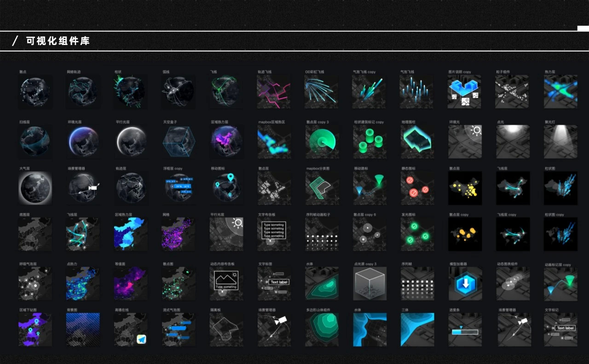Click the 可视化组件库 header title
Image resolution: width=589 pixels, height=364 pixels.
pos(58,41)
